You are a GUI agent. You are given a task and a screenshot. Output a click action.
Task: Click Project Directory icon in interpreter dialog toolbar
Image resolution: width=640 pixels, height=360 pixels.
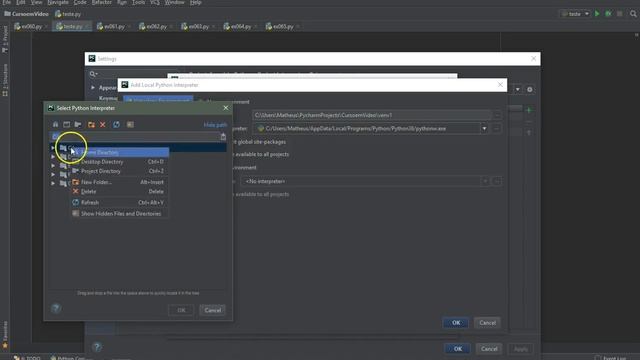point(78,124)
